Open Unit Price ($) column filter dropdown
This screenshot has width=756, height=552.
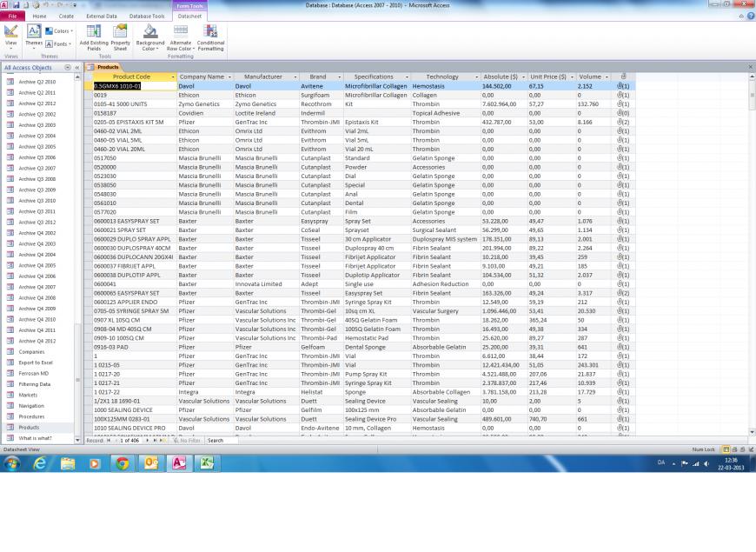coord(573,77)
